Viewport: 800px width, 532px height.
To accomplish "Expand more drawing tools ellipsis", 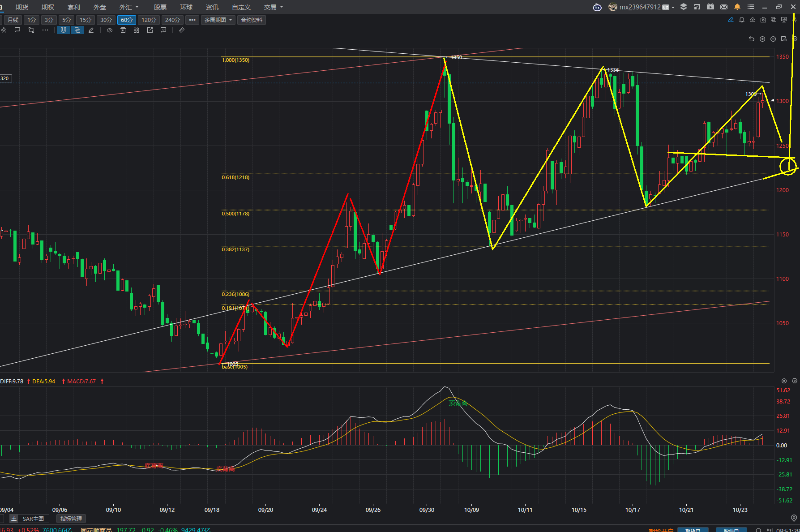I will tap(45, 30).
